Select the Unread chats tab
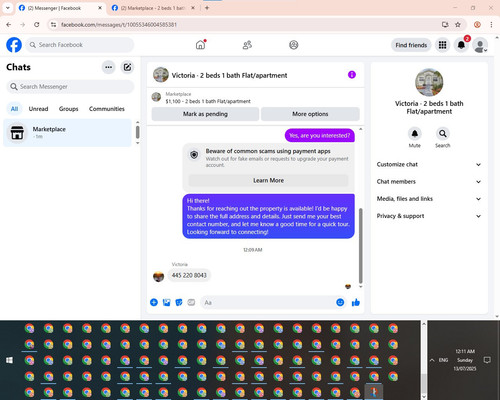This screenshot has height=400, width=500. [38, 109]
